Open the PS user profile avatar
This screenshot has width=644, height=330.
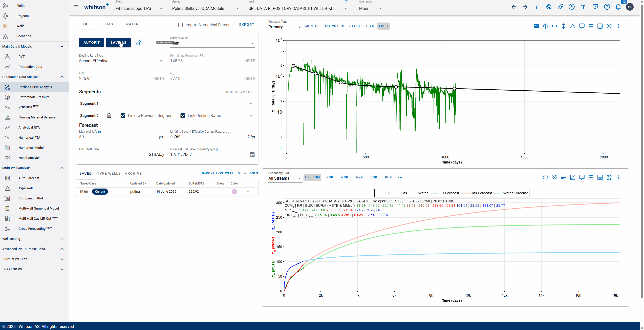630,7
